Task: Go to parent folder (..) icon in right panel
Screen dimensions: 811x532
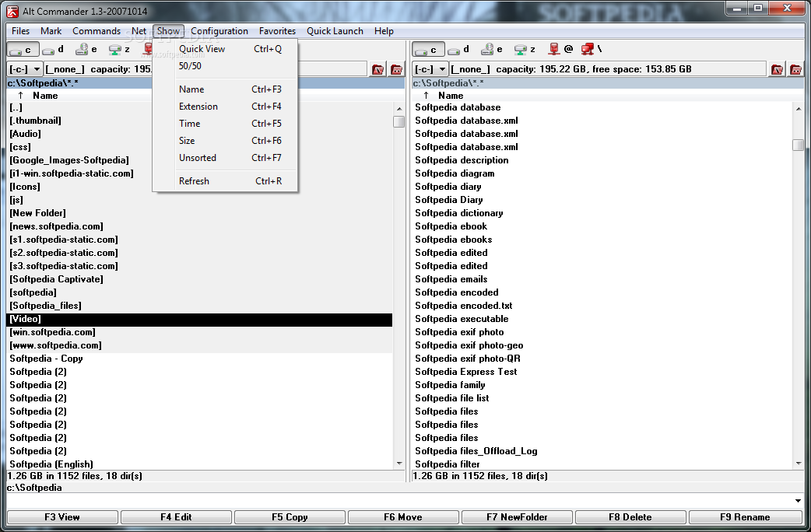Action: coord(795,69)
